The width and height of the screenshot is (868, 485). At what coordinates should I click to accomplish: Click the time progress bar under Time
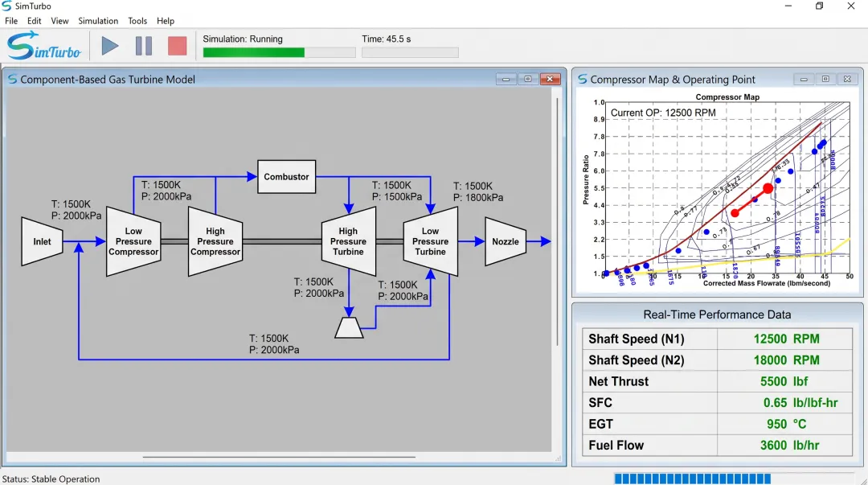pyautogui.click(x=410, y=52)
